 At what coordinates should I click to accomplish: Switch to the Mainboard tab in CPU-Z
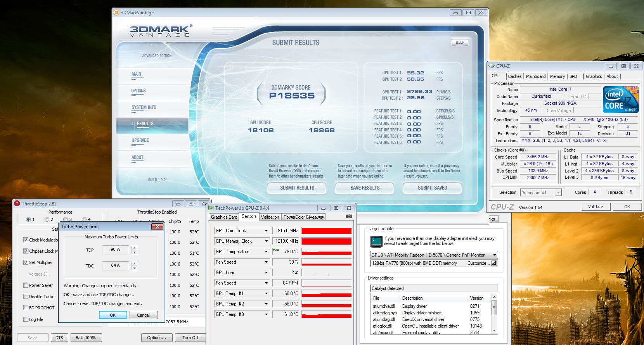tap(535, 76)
